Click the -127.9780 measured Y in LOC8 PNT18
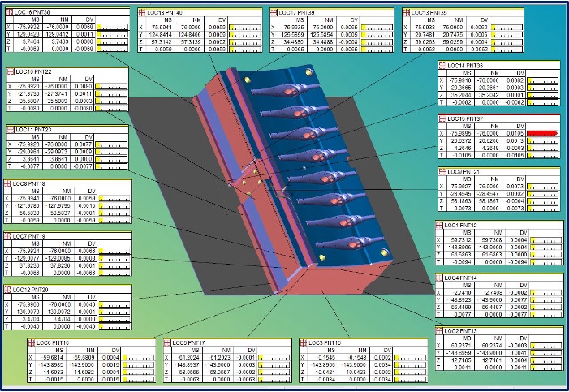This screenshot has height=392, width=569. (x=28, y=206)
